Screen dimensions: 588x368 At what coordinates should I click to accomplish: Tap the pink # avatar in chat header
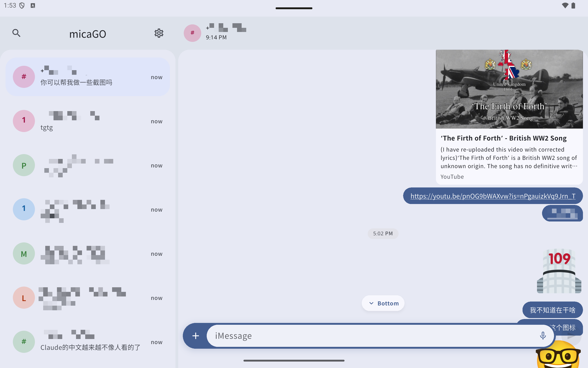pyautogui.click(x=192, y=33)
